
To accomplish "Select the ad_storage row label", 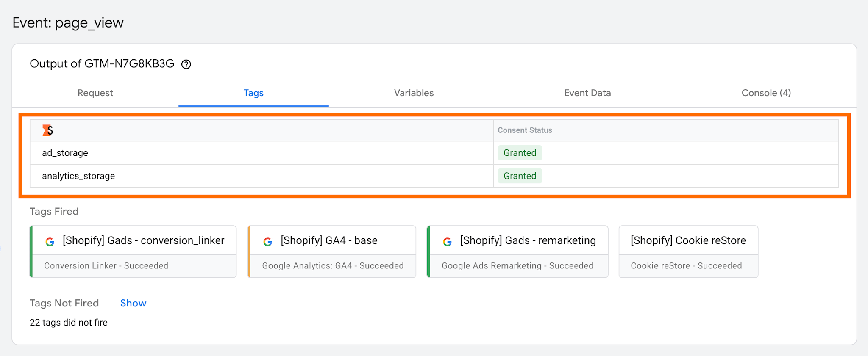I will coord(65,153).
